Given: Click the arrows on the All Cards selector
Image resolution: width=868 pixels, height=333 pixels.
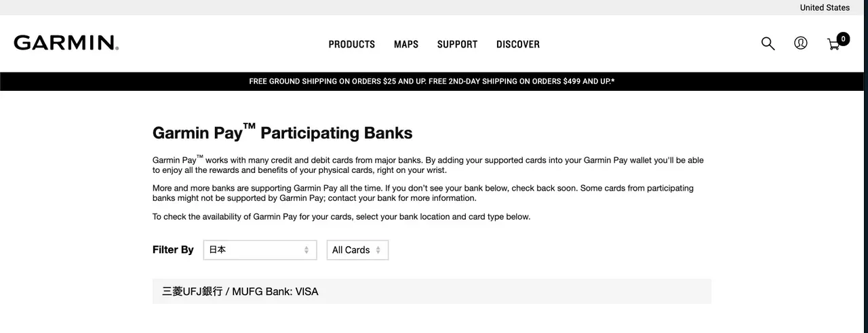Looking at the screenshot, I should 378,250.
